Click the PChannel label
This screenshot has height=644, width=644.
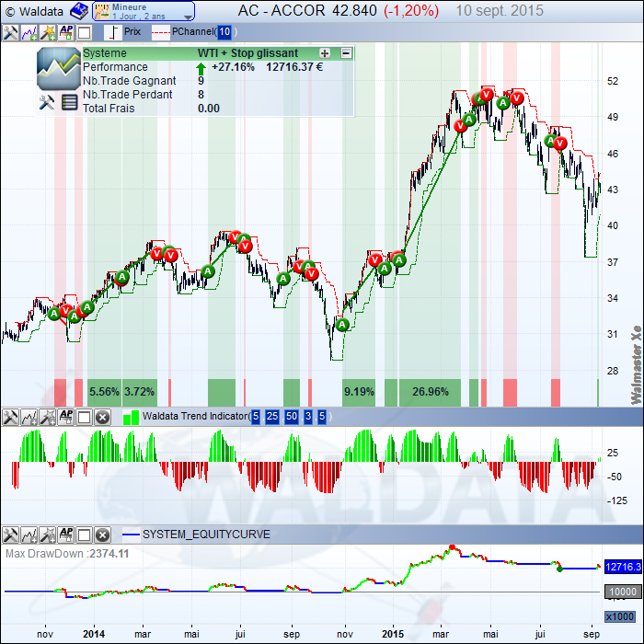193,31
